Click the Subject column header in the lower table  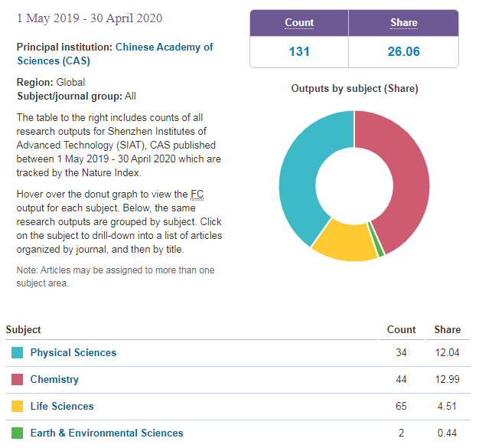(x=24, y=329)
